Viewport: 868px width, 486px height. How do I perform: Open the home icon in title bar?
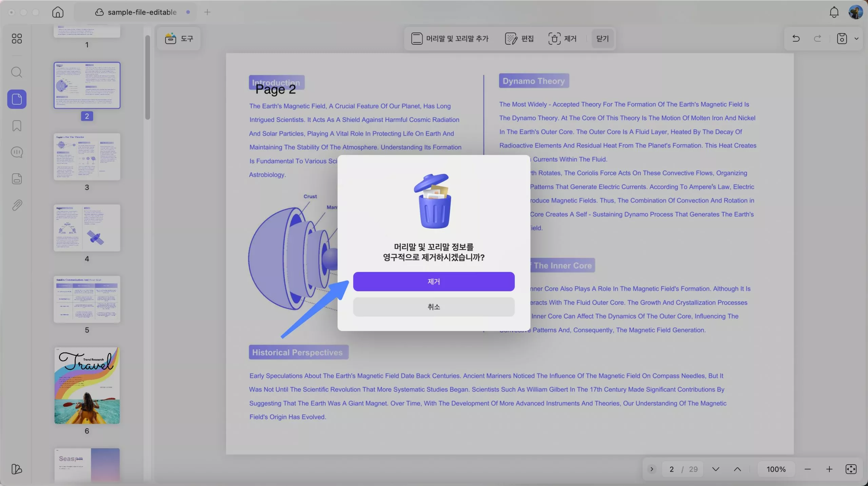tap(58, 12)
